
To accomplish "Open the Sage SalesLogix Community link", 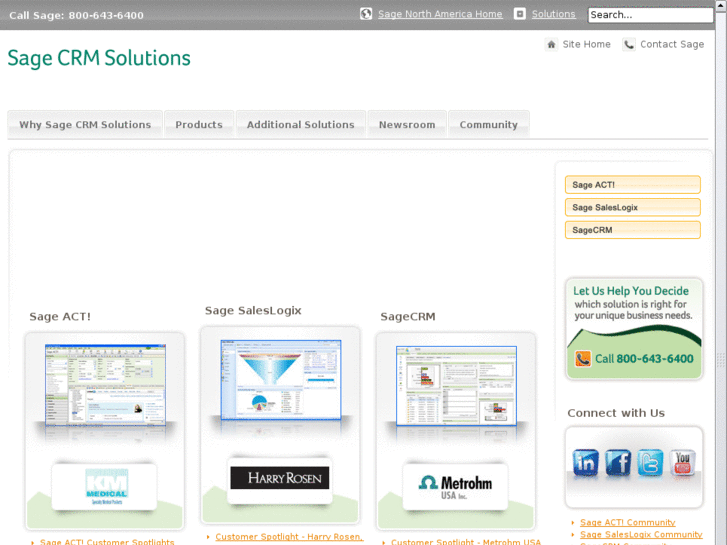I will point(641,534).
